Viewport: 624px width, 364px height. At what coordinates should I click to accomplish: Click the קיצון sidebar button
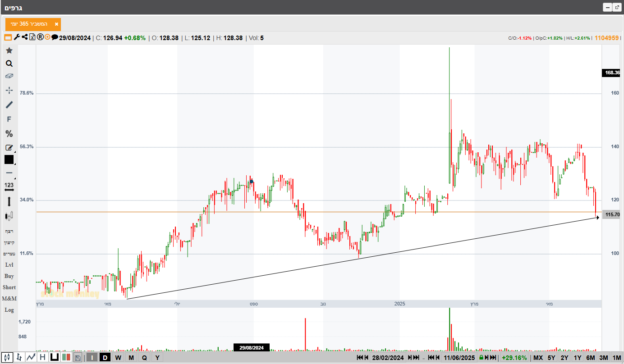click(x=9, y=242)
